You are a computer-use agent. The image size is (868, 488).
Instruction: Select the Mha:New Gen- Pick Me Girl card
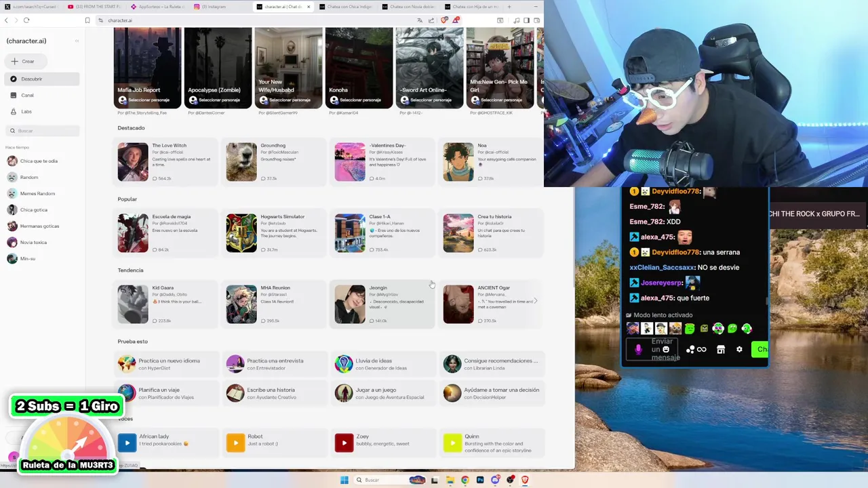[500, 68]
